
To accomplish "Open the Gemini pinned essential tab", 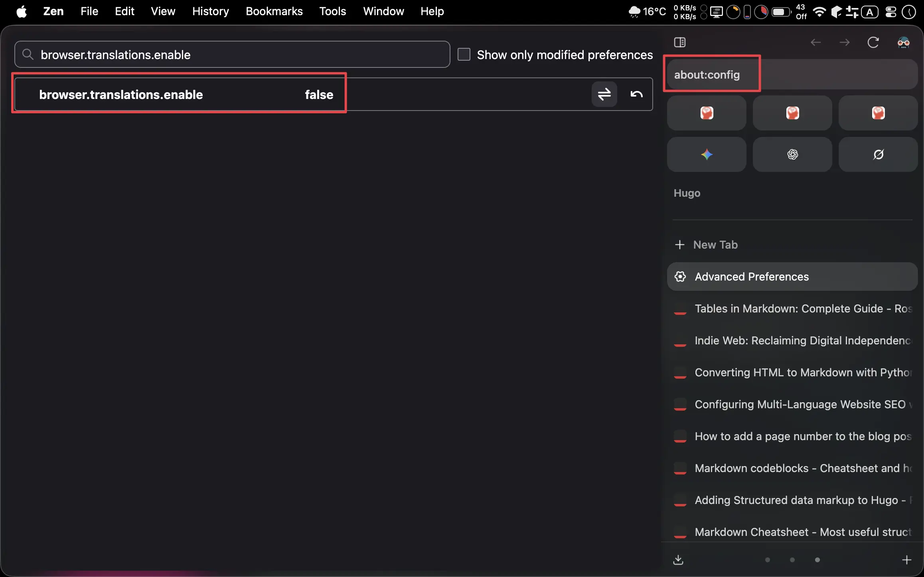I will (x=706, y=154).
